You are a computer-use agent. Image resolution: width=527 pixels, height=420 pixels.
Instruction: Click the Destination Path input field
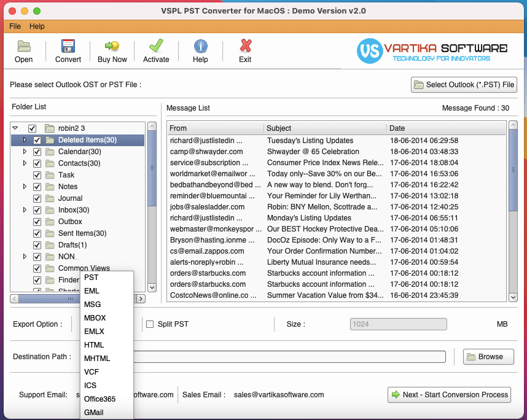click(289, 357)
